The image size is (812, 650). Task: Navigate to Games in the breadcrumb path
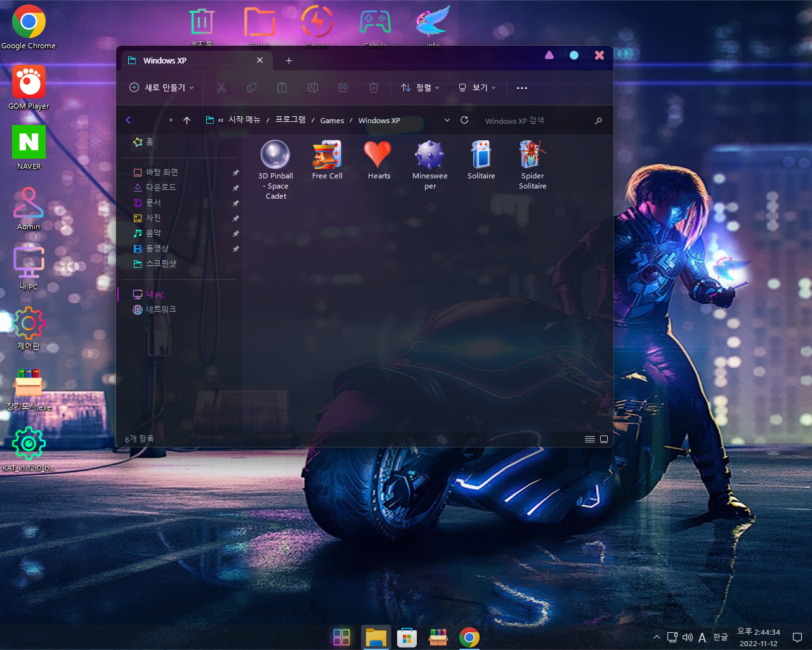point(332,121)
